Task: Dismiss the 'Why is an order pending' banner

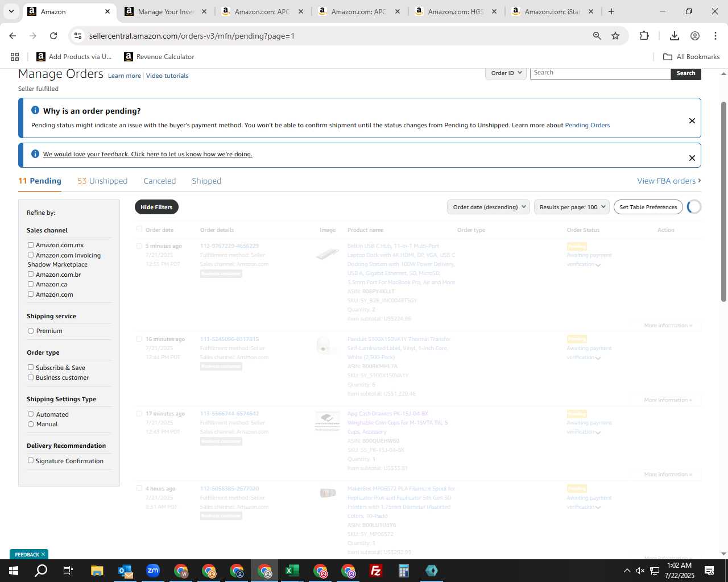Action: pos(692,120)
